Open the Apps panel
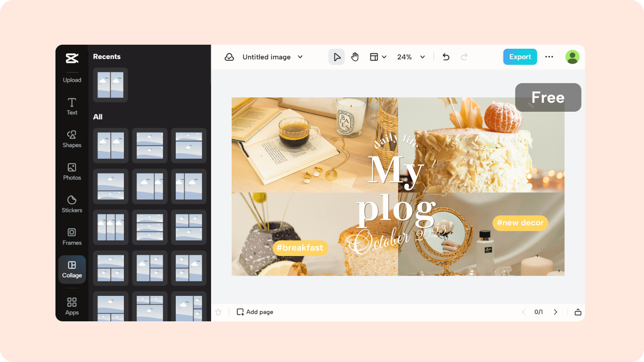The height and width of the screenshot is (362, 644). pos(72,306)
